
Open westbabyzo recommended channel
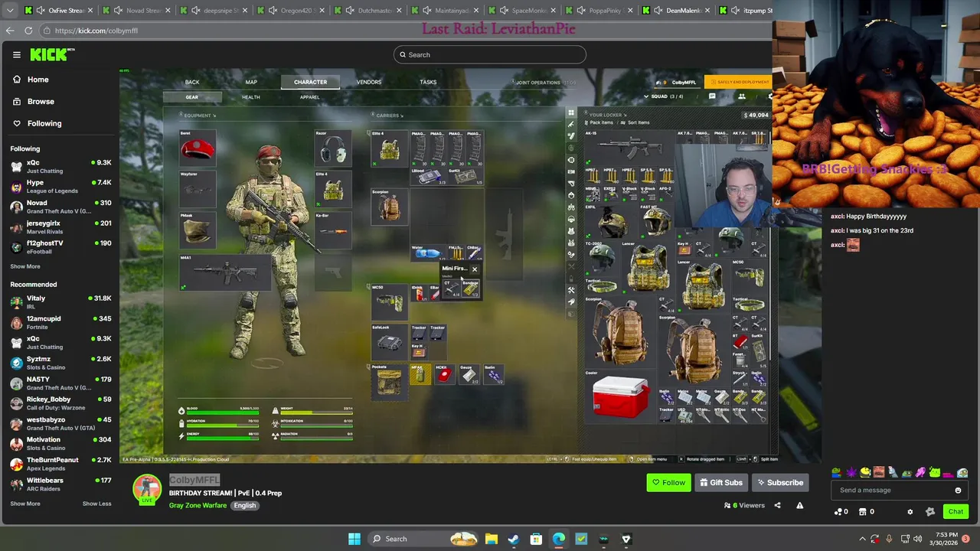[x=60, y=423]
